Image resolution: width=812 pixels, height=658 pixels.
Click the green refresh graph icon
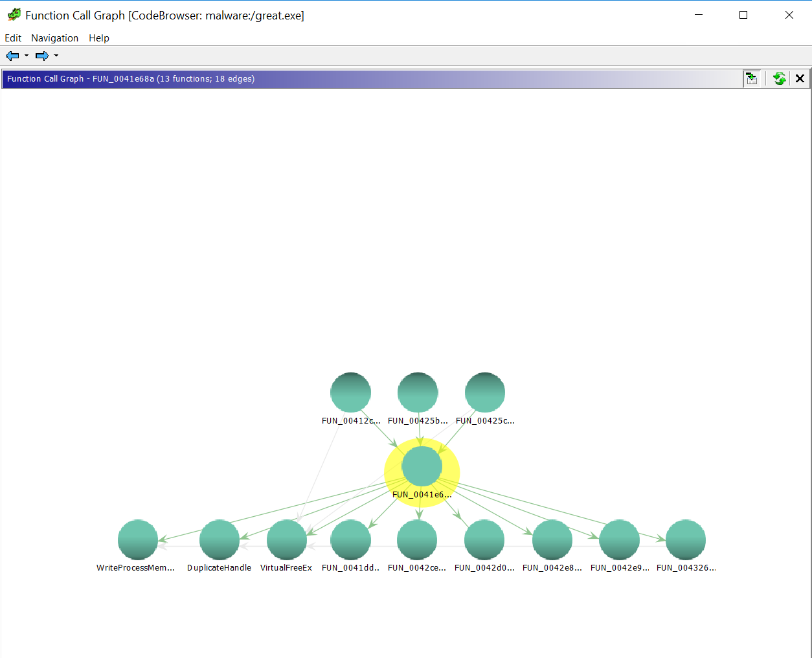pos(780,78)
